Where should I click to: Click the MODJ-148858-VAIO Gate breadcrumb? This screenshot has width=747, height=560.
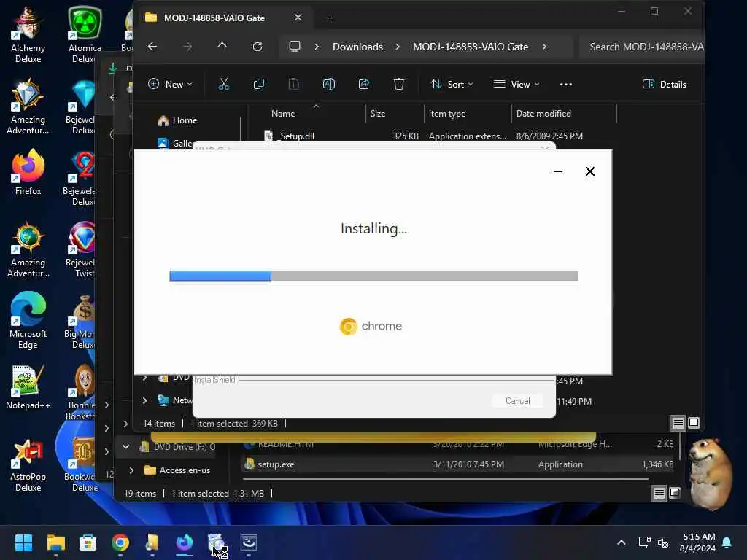coord(471,47)
